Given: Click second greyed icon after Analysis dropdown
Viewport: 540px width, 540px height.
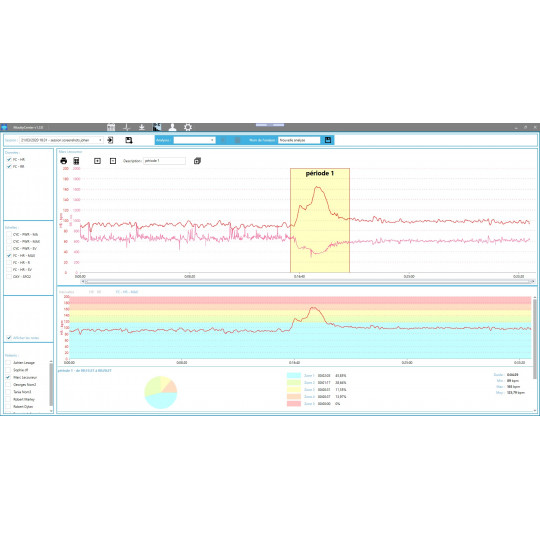Looking at the screenshot, I should (x=237, y=140).
